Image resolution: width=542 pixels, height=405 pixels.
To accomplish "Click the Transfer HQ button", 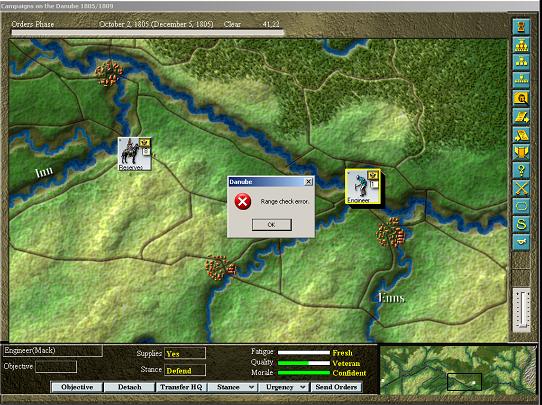I will pos(181,387).
